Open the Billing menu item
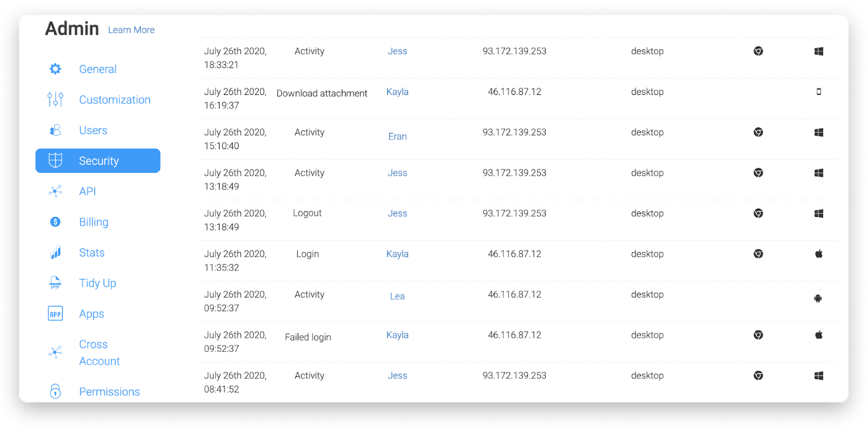 93,222
